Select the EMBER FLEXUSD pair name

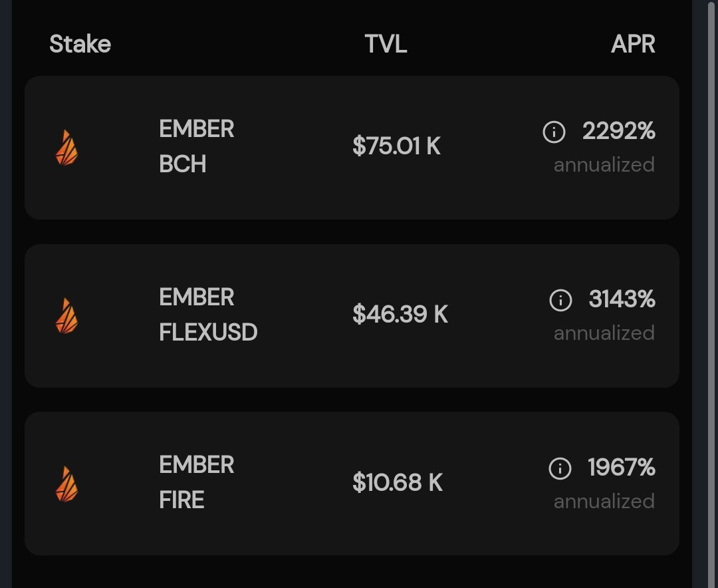tap(208, 315)
